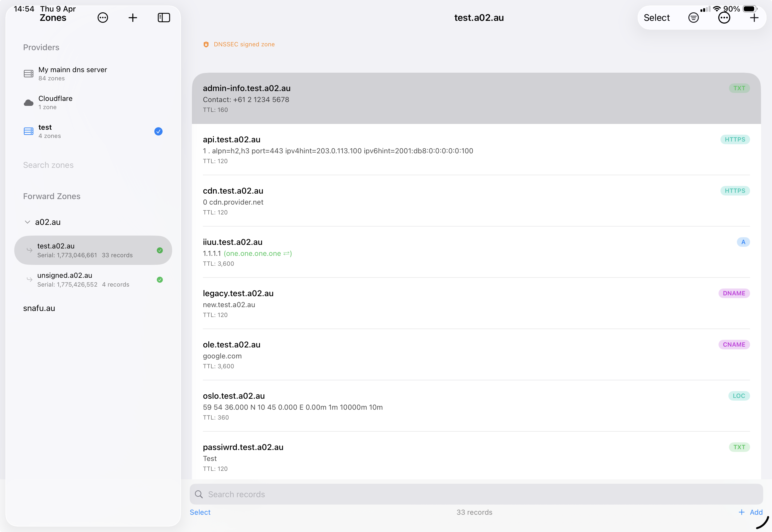The width and height of the screenshot is (772, 532).
Task: Toggle the sidebar panel icon
Action: tap(164, 18)
